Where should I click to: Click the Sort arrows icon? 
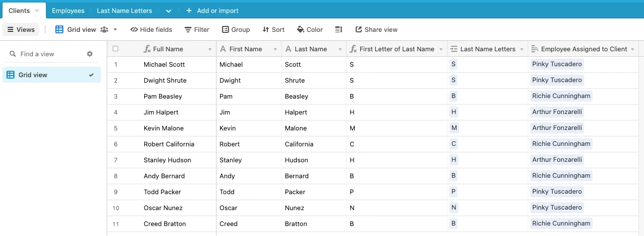click(266, 29)
